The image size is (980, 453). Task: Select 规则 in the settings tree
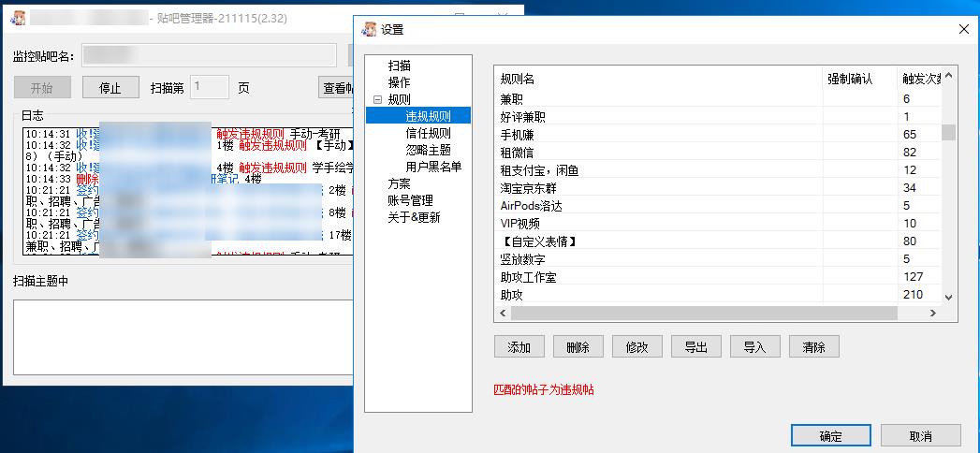(x=400, y=99)
